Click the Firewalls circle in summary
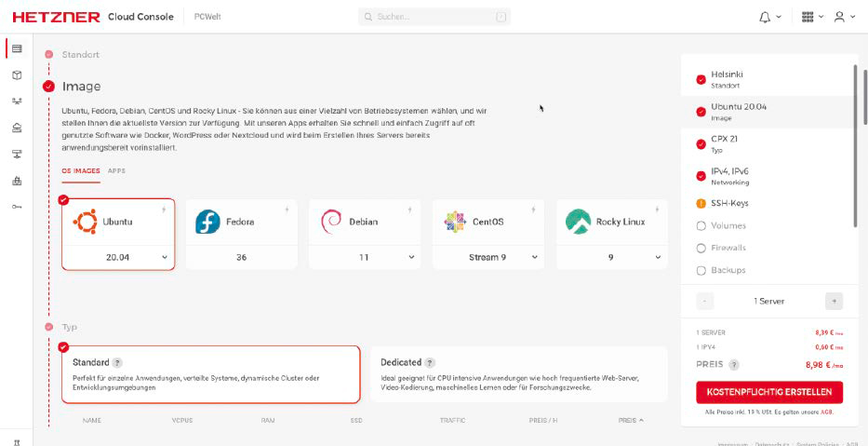The width and height of the screenshot is (868, 446). [701, 249]
